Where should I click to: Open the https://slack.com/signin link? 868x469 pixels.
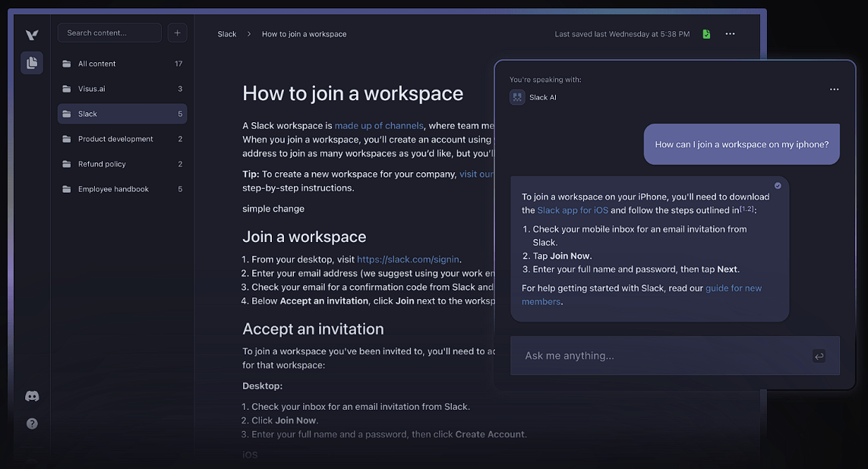click(408, 260)
